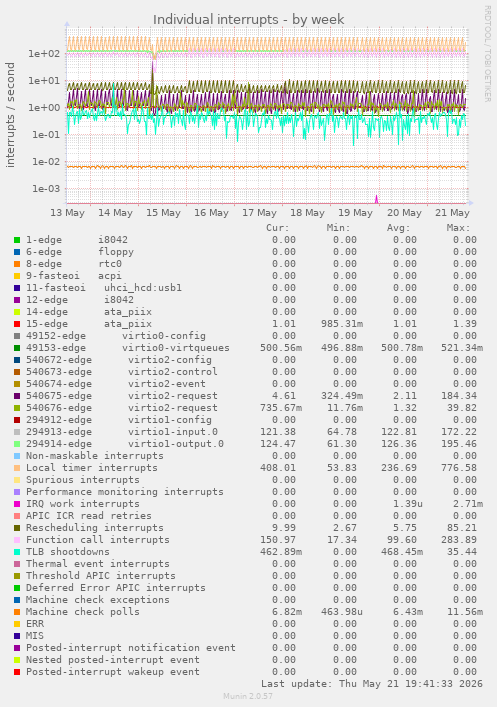Select the 294914-edge virtio1-output.0 legend entry
The height and width of the screenshot is (707, 497).
tap(124, 444)
